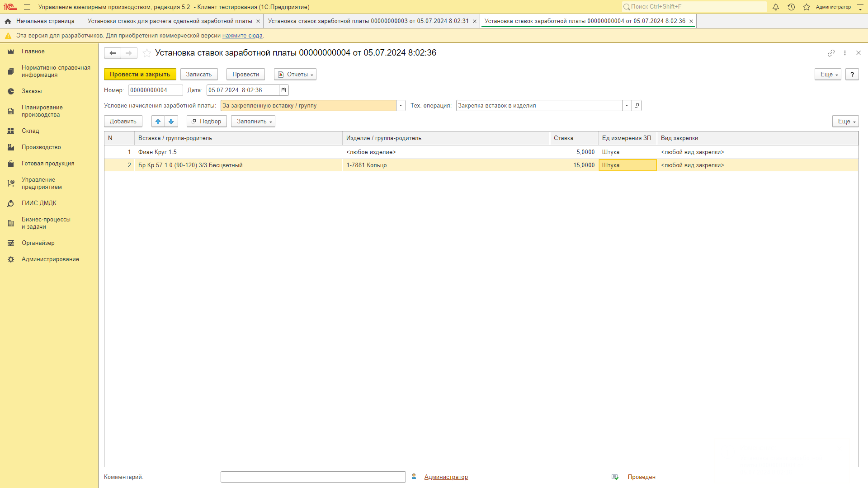The width and height of the screenshot is (868, 488).
Task: Select Фиан Круг 1.5 cell
Action: (238, 152)
